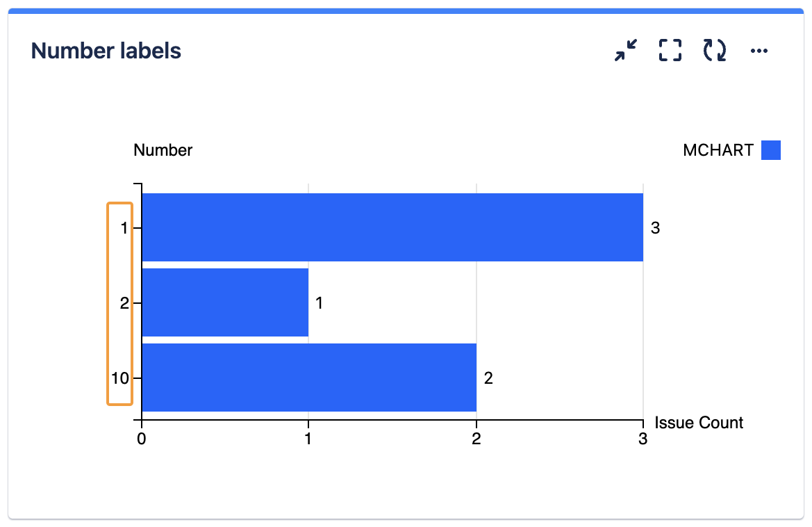812x527 pixels.
Task: Click the y-axis label 2
Action: pos(124,302)
